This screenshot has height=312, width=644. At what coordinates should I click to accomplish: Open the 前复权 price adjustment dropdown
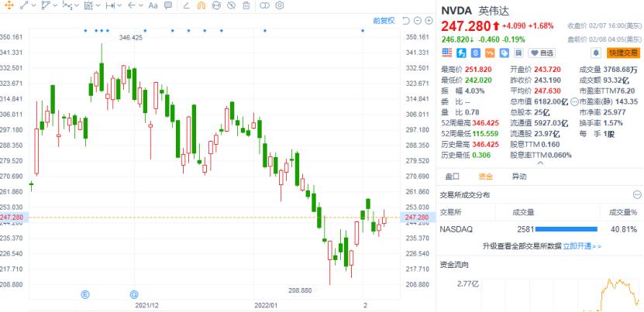click(x=384, y=20)
